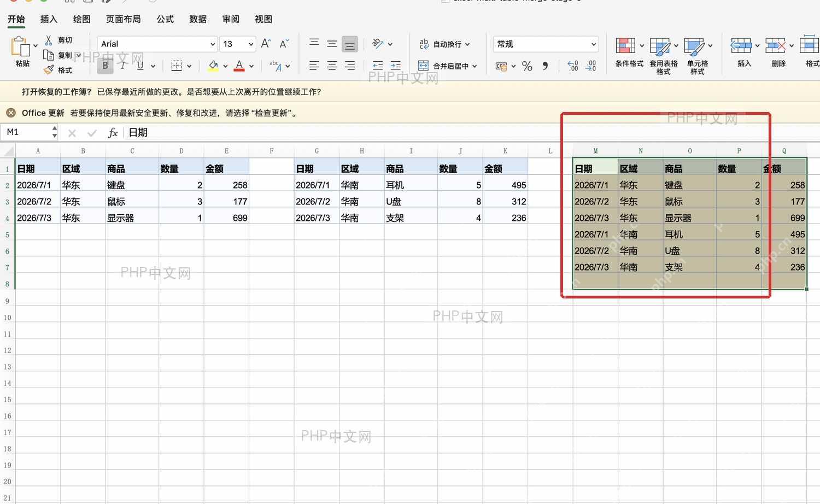Expand the Paste options arrow
This screenshot has height=504, width=820.
coord(36,46)
